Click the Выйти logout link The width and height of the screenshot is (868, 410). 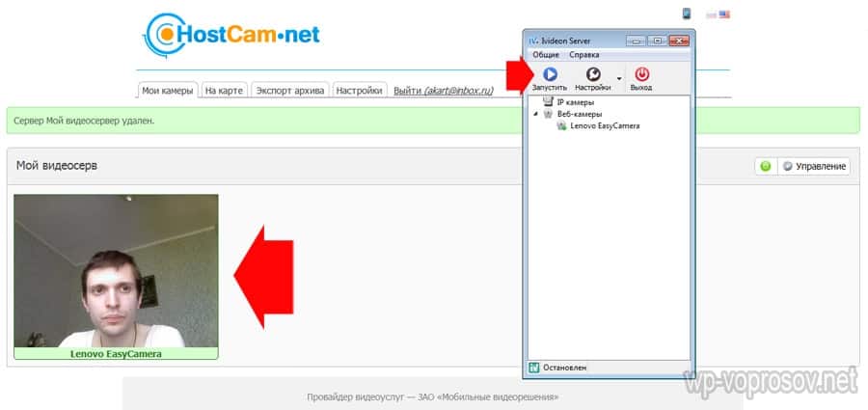click(406, 91)
